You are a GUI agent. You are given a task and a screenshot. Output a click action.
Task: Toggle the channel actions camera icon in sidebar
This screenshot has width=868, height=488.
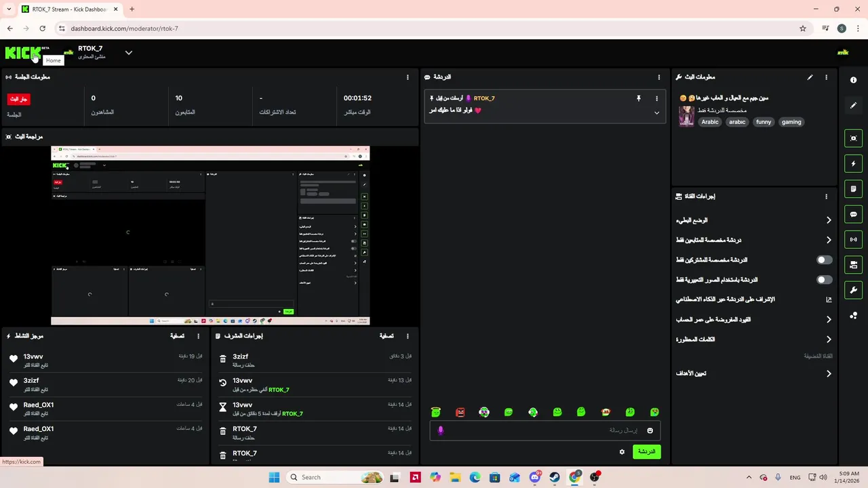point(853,264)
